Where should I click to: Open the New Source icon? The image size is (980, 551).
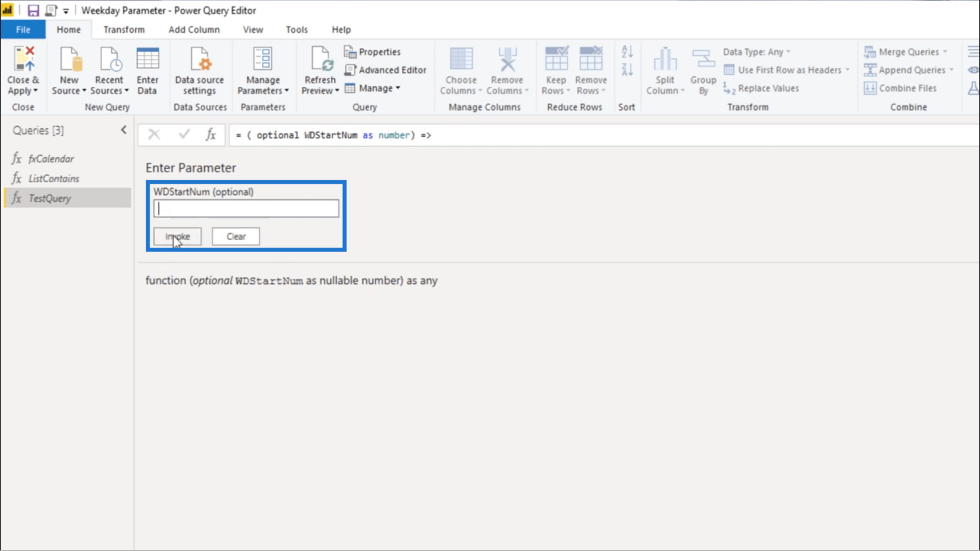click(x=70, y=59)
